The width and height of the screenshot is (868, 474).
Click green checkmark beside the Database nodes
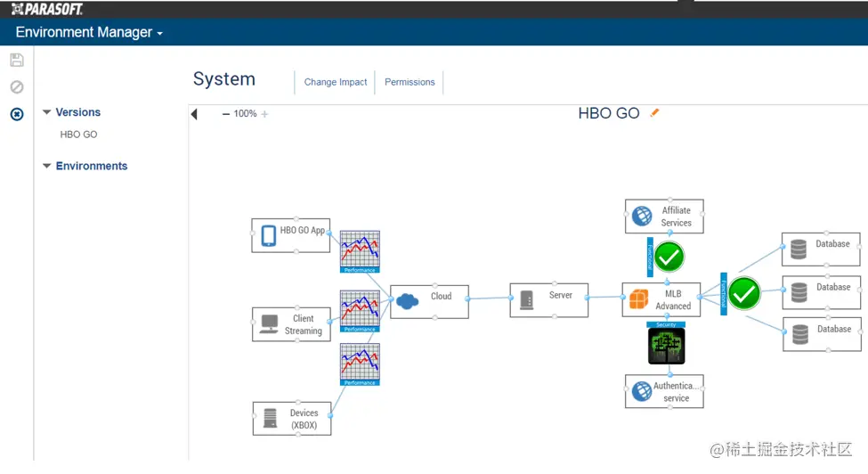(x=744, y=293)
